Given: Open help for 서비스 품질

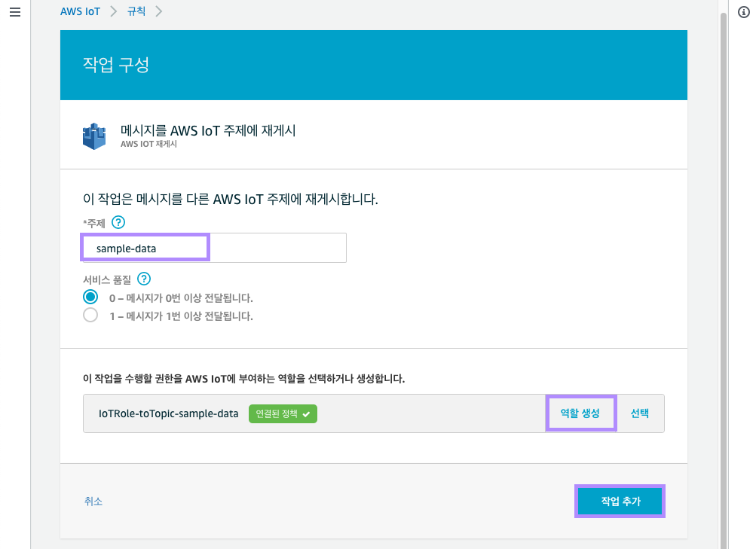Looking at the screenshot, I should tap(144, 279).
